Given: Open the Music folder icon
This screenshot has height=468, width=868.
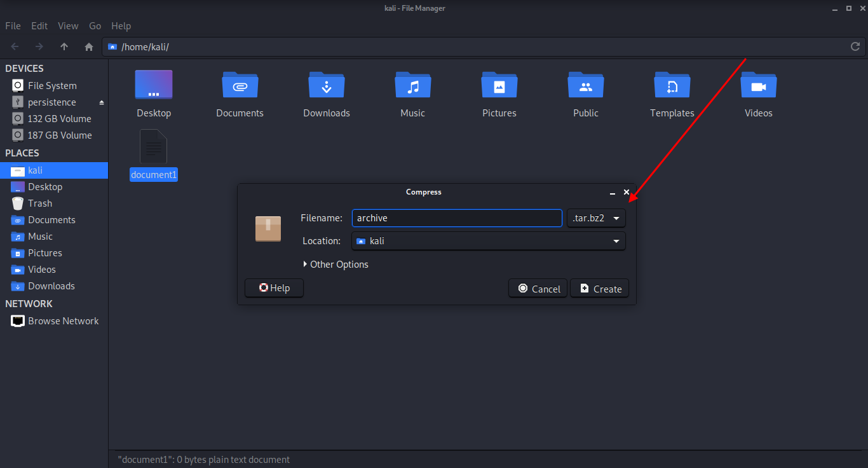Looking at the screenshot, I should point(412,85).
